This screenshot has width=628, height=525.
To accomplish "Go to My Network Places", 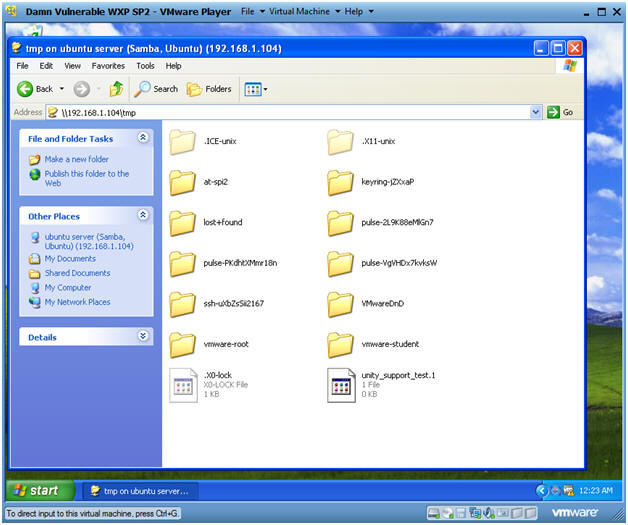I will click(77, 302).
